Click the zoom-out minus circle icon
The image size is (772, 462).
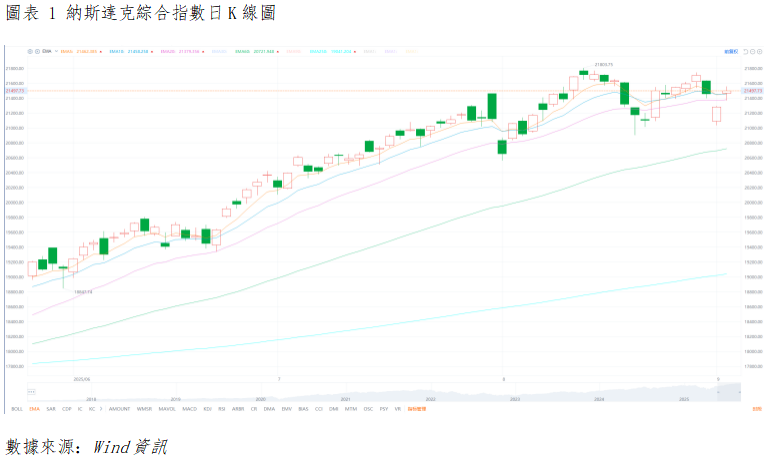(753, 51)
